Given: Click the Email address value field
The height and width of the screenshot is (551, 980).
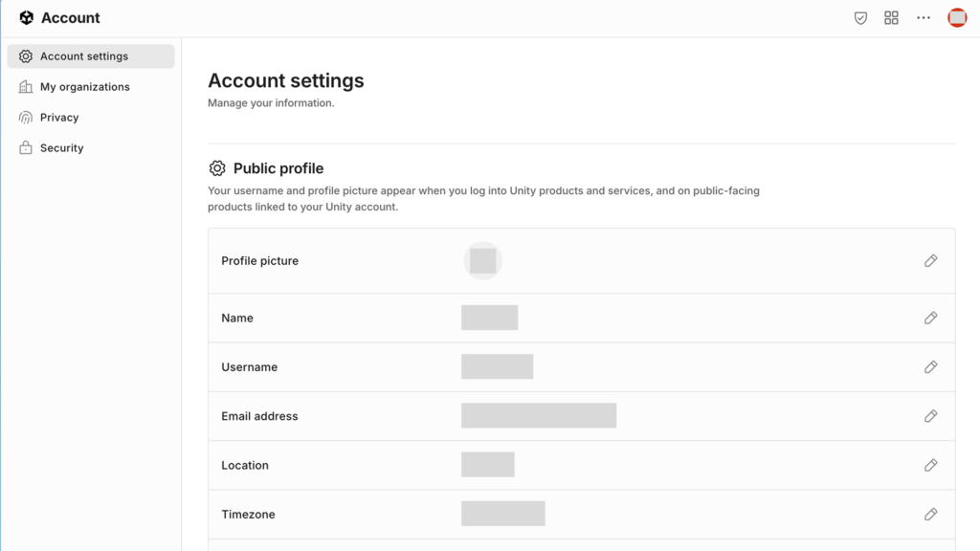Looking at the screenshot, I should click(538, 416).
